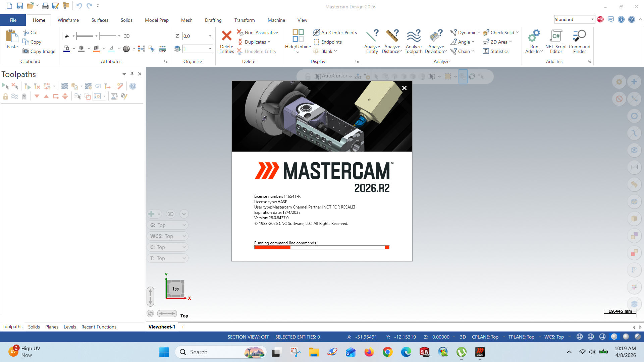Image resolution: width=644 pixels, height=362 pixels.
Task: Switch to the Levels panel tab
Action: (70, 327)
